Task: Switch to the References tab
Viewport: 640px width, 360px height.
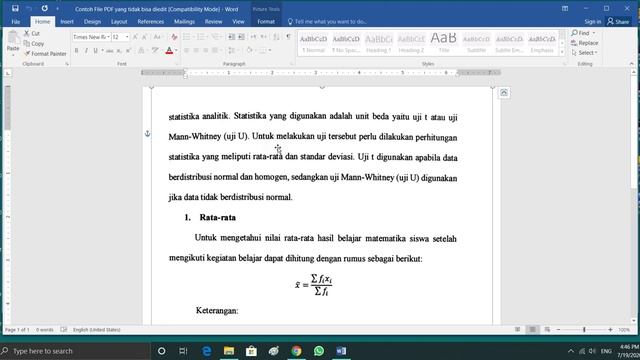Action: point(151,22)
